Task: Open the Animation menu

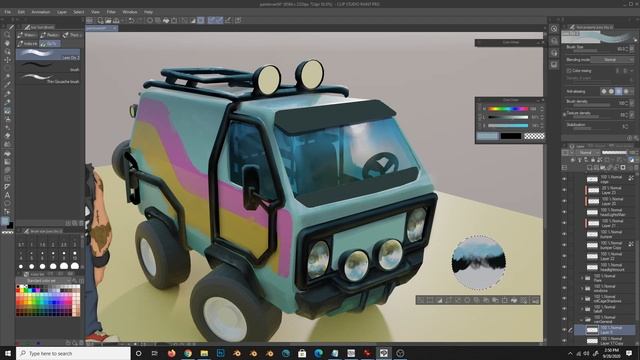Action: pyautogui.click(x=40, y=12)
